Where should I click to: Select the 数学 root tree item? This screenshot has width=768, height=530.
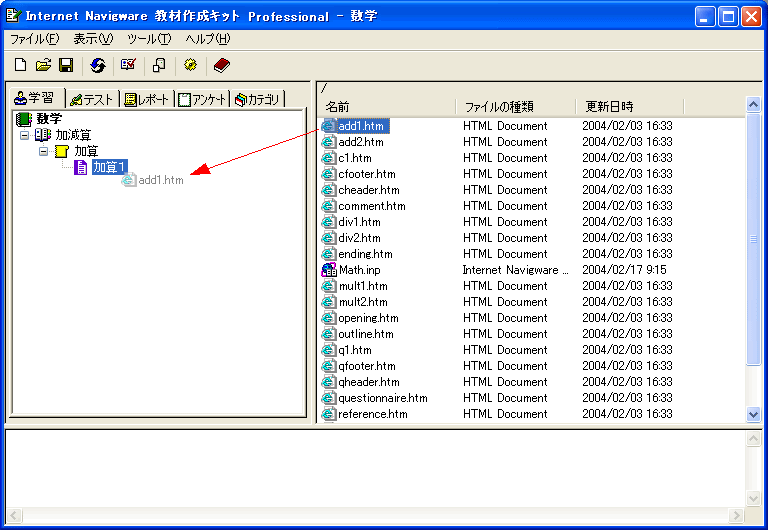(49, 119)
